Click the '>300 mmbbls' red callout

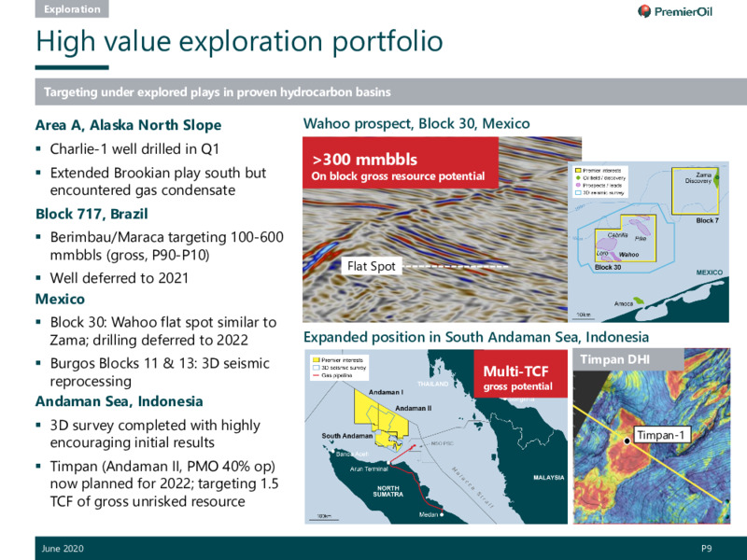(x=401, y=162)
